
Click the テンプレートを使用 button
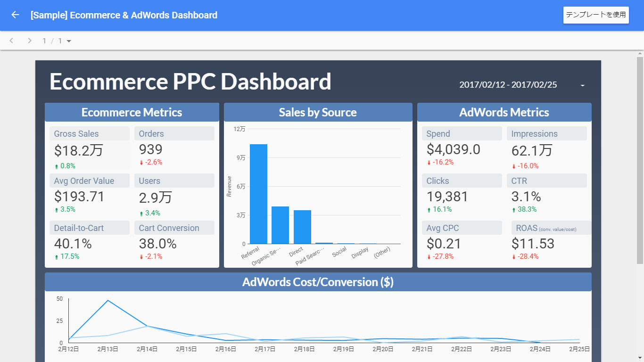(596, 15)
